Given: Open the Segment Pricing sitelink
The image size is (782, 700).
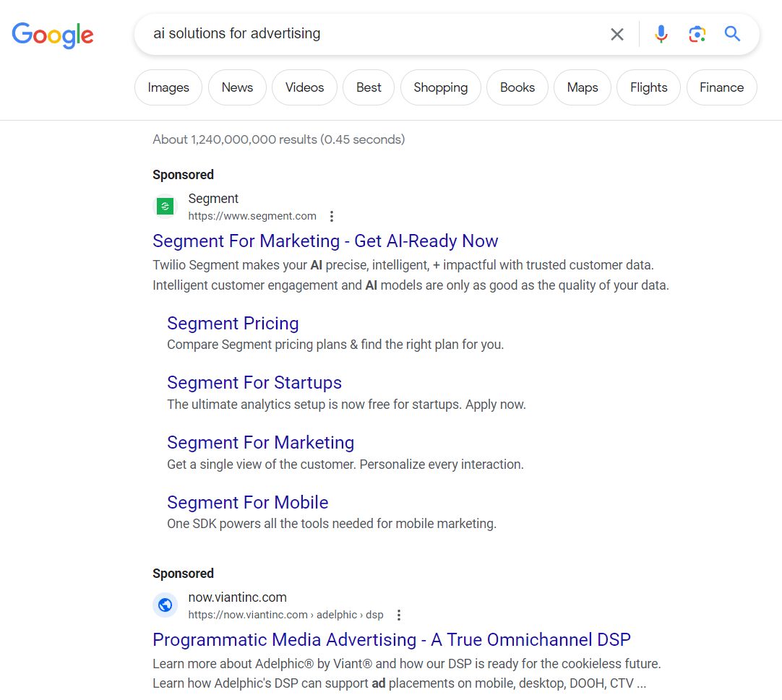Looking at the screenshot, I should click(x=233, y=323).
